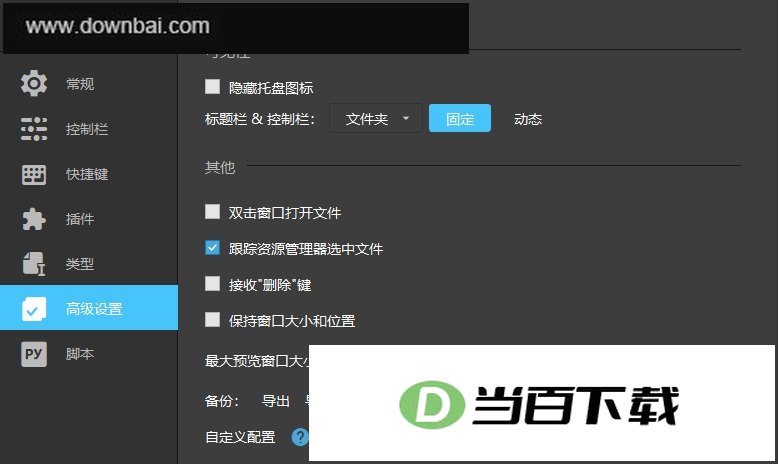Click the PY icon for 脚本
The height and width of the screenshot is (464, 778).
pyautogui.click(x=34, y=354)
